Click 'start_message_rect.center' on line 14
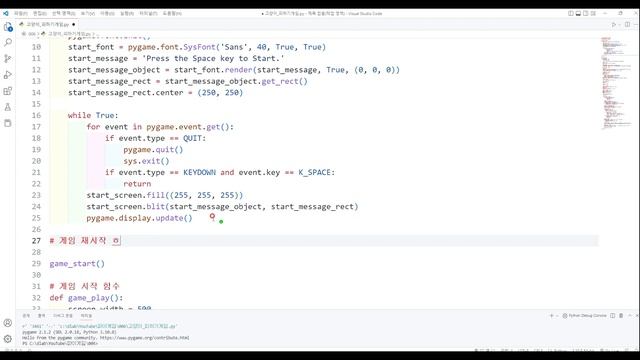The width and height of the screenshot is (640, 360). point(126,93)
